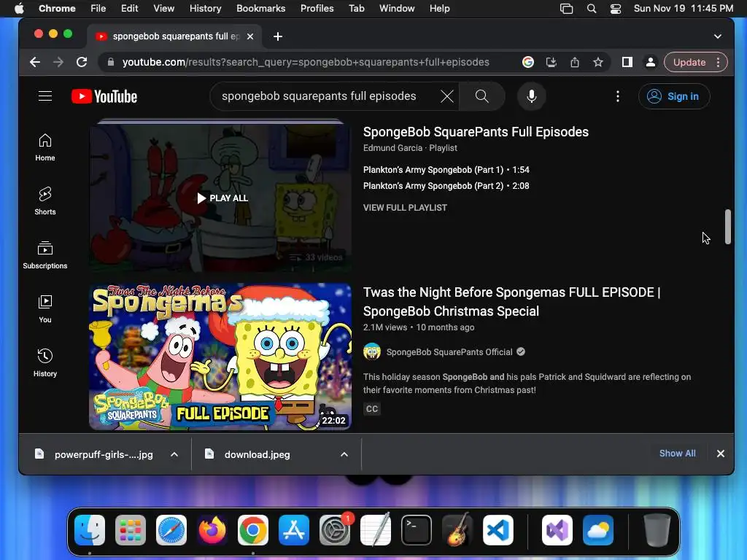The image size is (747, 560).
Task: Share this page via the share icon
Action: (575, 62)
